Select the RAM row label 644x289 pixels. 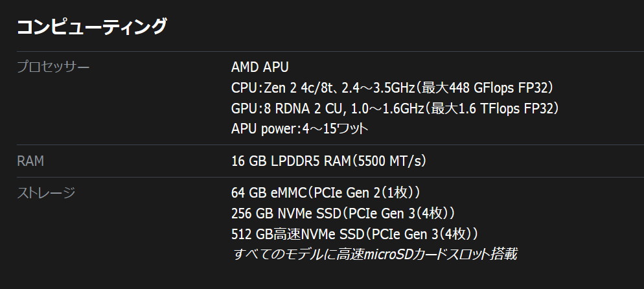coord(30,161)
